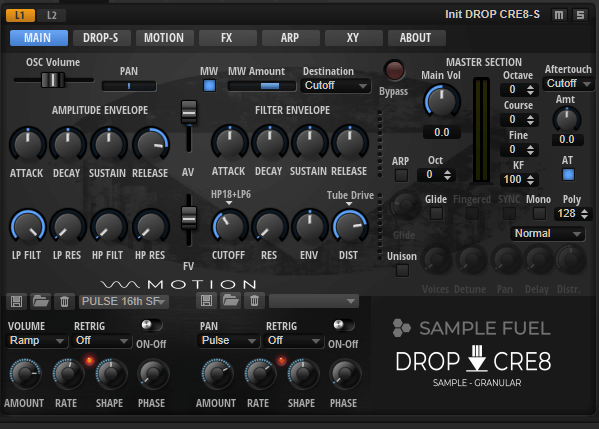Click the OSC Volume slider handle
This screenshot has width=599, height=429.
tap(53, 80)
